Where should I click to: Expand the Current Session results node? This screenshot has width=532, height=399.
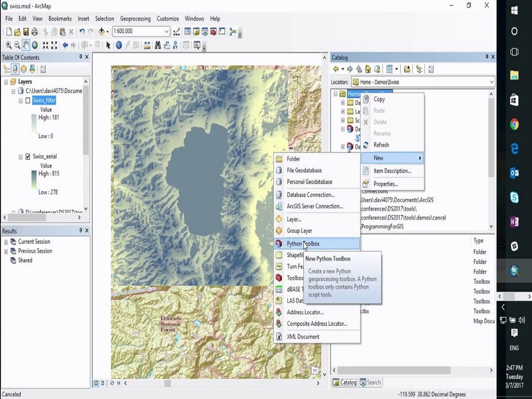pos(6,242)
